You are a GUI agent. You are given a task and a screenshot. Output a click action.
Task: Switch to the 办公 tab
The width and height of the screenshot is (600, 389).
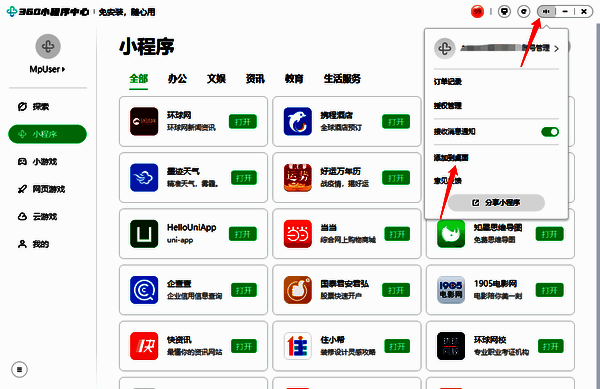point(178,79)
